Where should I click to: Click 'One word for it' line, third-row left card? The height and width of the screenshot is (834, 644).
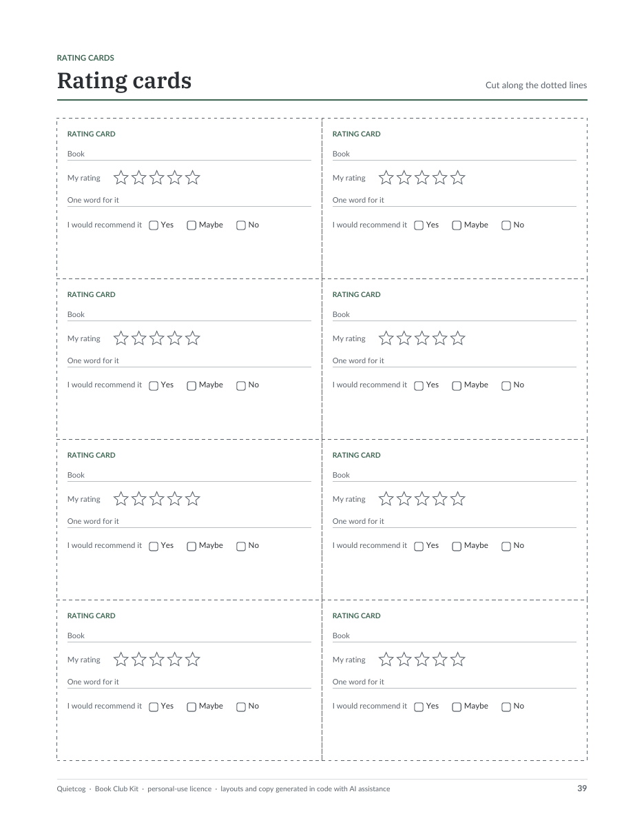coord(189,522)
